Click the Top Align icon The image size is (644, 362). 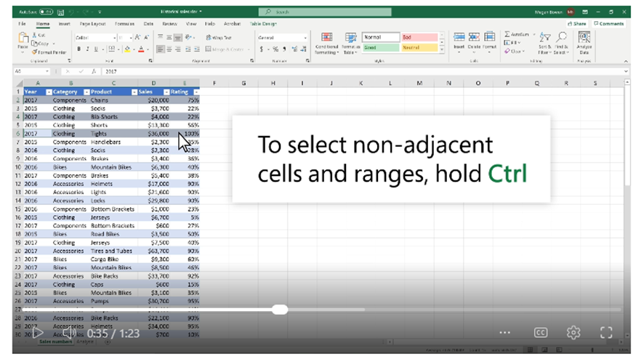pos(160,37)
